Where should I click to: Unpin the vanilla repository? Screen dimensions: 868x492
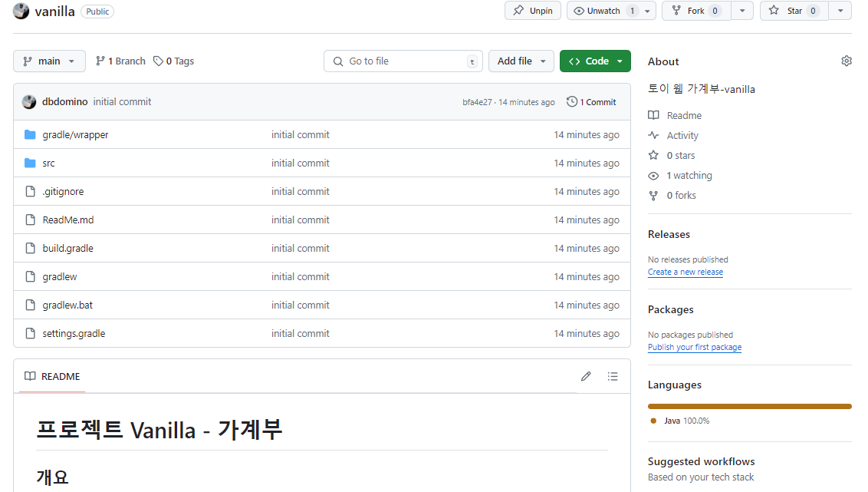(x=533, y=11)
